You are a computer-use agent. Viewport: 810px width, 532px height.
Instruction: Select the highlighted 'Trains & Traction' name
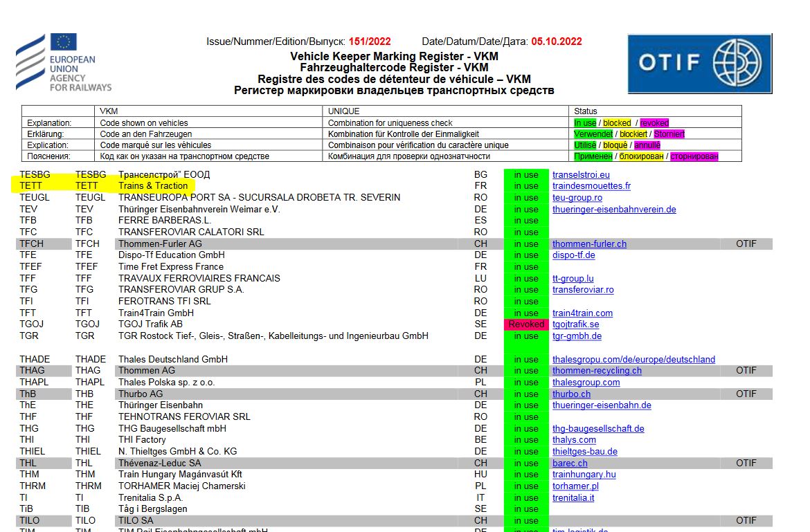tap(153, 186)
